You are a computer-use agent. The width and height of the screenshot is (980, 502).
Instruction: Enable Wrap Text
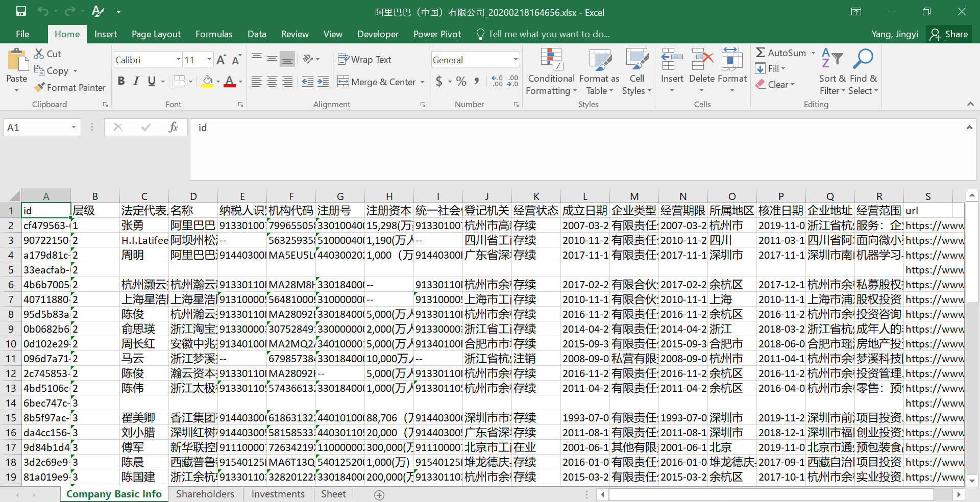click(x=364, y=60)
